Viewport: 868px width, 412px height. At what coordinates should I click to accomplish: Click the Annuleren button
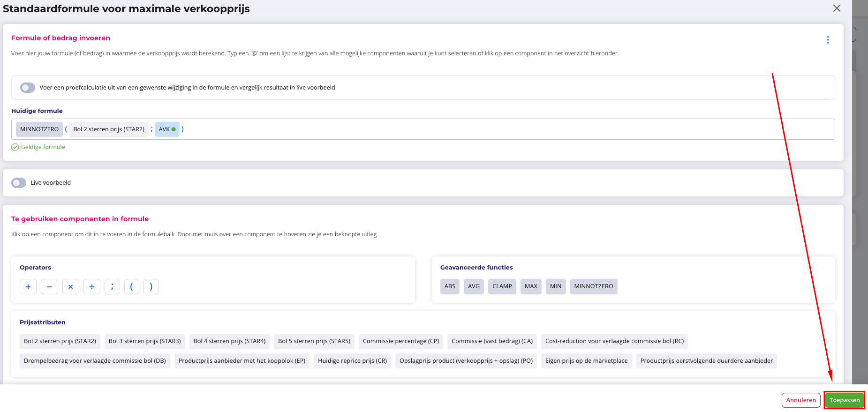[x=801, y=400]
